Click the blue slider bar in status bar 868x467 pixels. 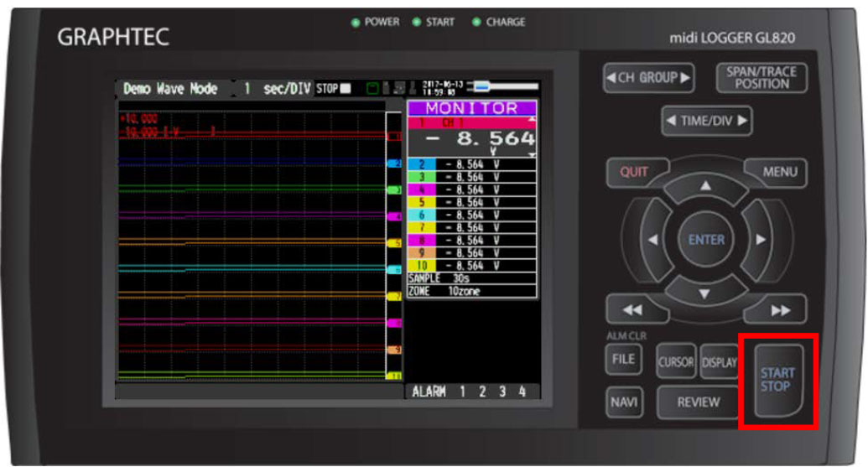pyautogui.click(x=482, y=86)
